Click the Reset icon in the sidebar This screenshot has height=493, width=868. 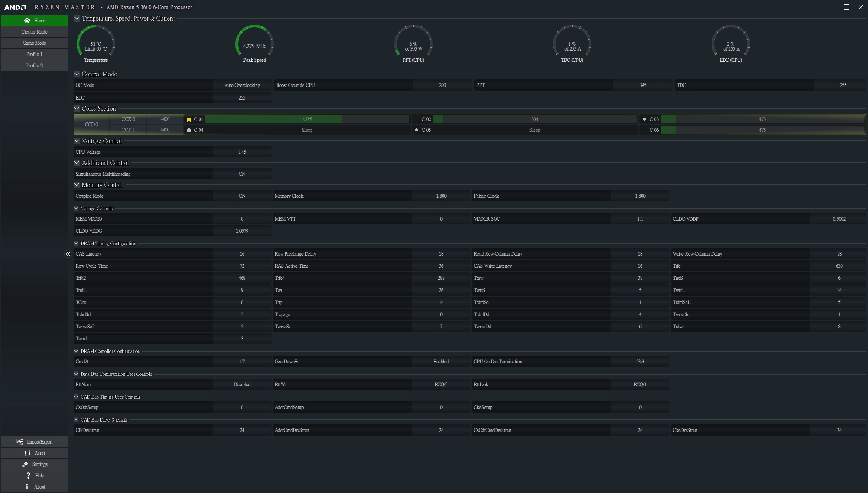(x=27, y=453)
